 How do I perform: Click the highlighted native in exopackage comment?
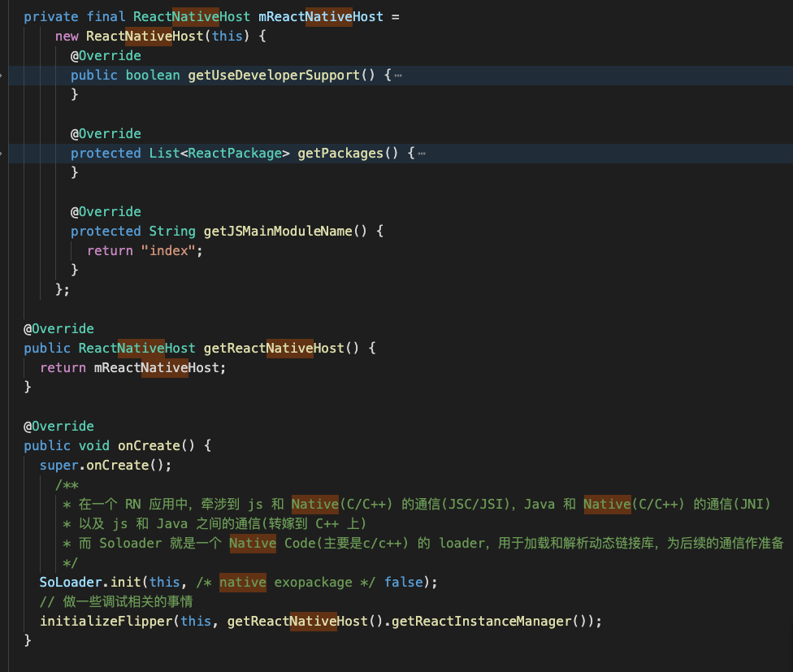(242, 583)
